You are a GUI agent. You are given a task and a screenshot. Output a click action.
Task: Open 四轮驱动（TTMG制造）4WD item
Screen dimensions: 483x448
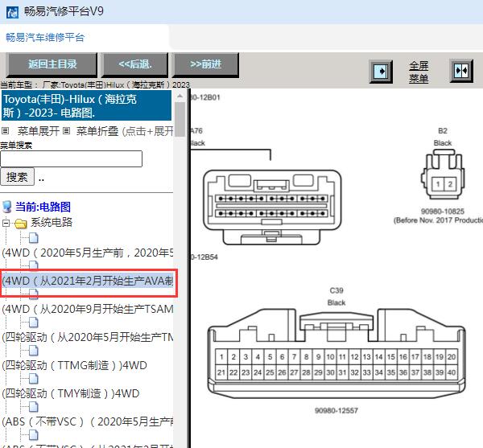[74, 365]
